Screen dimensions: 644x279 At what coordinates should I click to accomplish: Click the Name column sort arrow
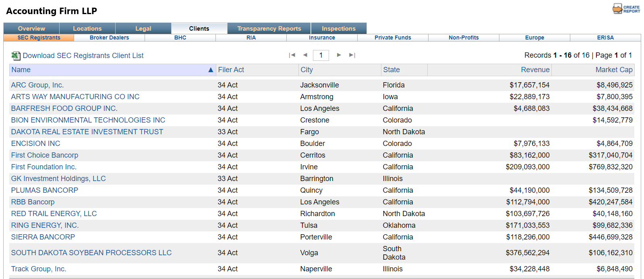pyautogui.click(x=211, y=70)
